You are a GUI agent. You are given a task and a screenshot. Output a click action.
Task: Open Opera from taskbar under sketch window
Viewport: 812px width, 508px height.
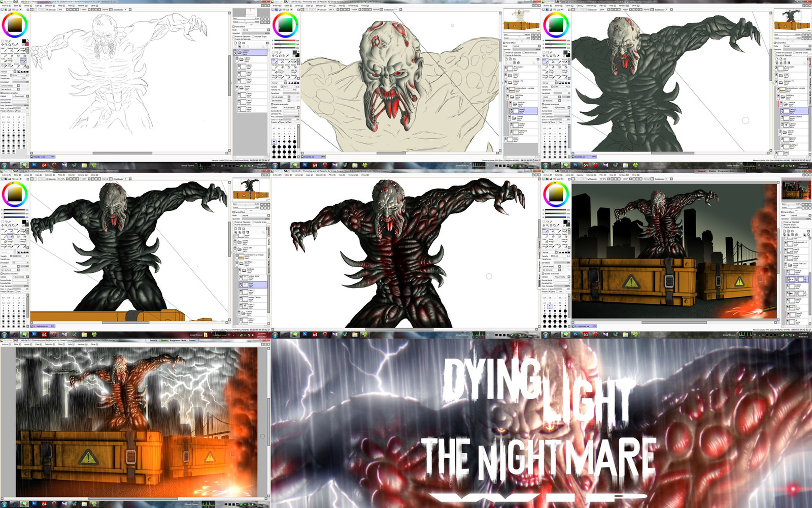pyautogui.click(x=54, y=165)
